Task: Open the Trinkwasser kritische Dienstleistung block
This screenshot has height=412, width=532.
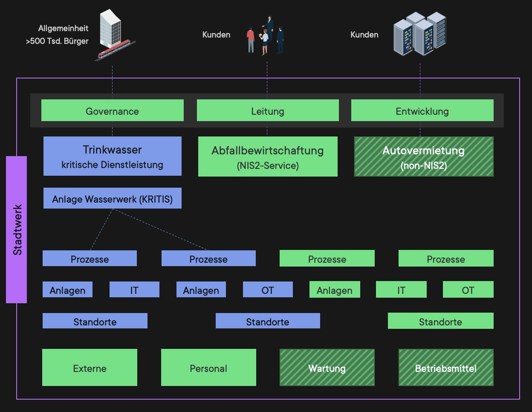Action: pos(112,156)
